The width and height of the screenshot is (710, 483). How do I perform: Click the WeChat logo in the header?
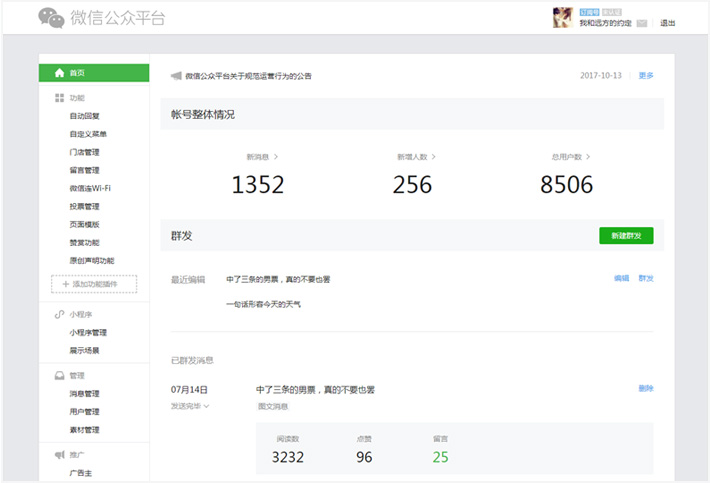(x=51, y=17)
